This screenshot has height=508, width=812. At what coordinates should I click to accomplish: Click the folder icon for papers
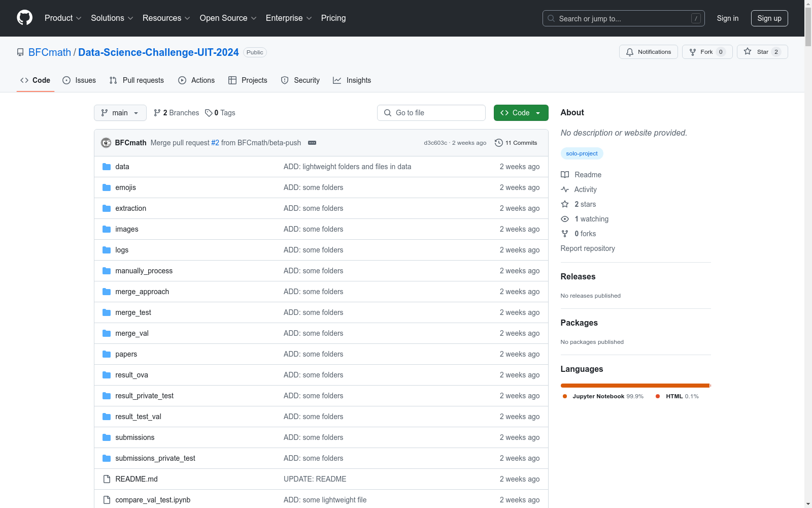click(x=107, y=354)
